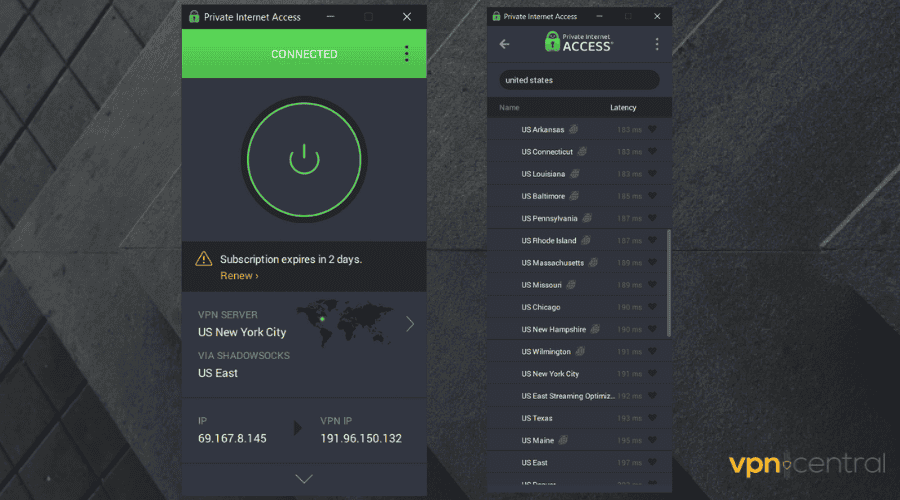Image resolution: width=900 pixels, height=500 pixels.
Task: Favorite US Baltimore with its heart
Action: coord(652,196)
